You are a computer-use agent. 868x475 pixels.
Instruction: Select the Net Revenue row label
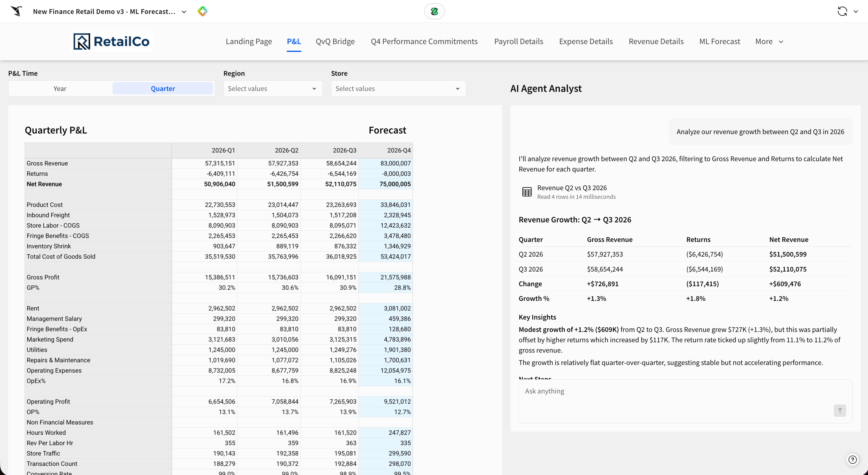pos(44,184)
